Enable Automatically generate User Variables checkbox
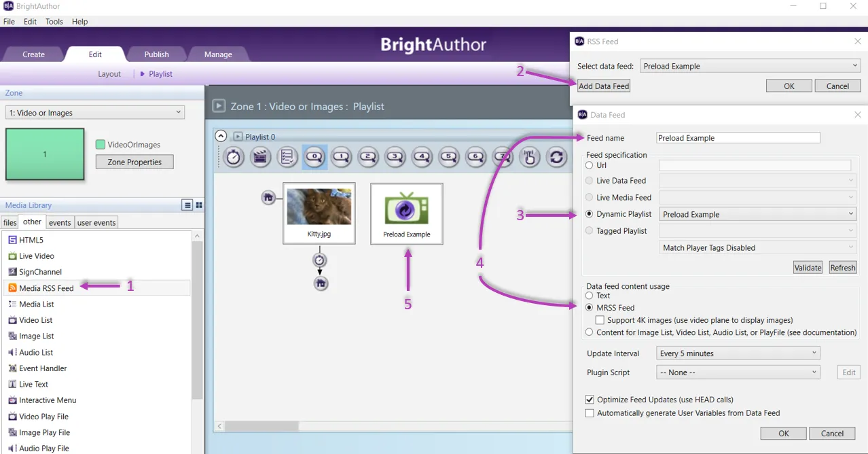The height and width of the screenshot is (454, 868). 590,413
